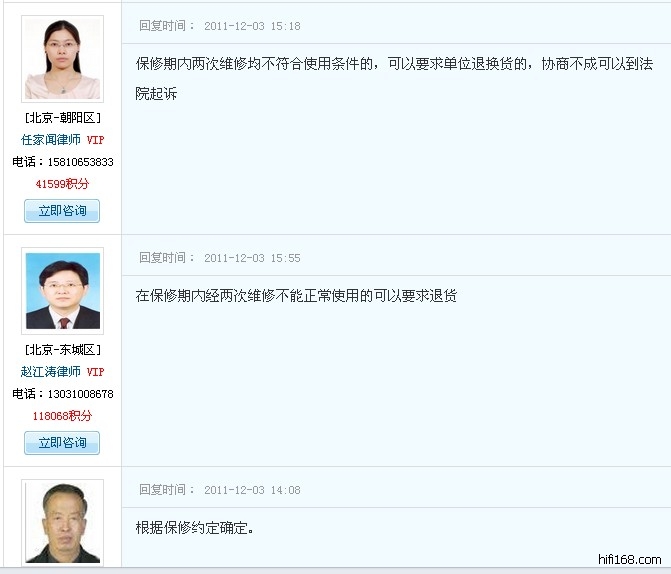
Task: Click the elderly lawyer's photo at bottom
Action: pos(62,523)
